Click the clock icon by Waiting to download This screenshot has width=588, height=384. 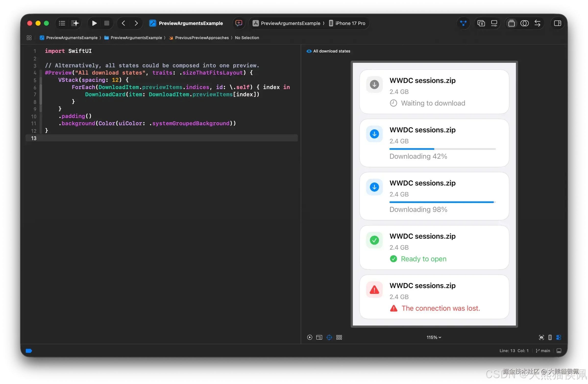coord(393,103)
